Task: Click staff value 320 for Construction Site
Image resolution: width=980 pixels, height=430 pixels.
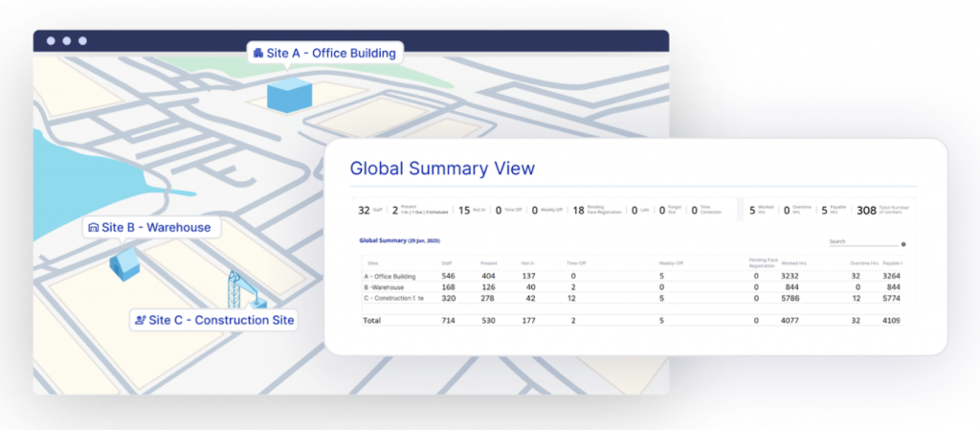Action: pyautogui.click(x=448, y=298)
